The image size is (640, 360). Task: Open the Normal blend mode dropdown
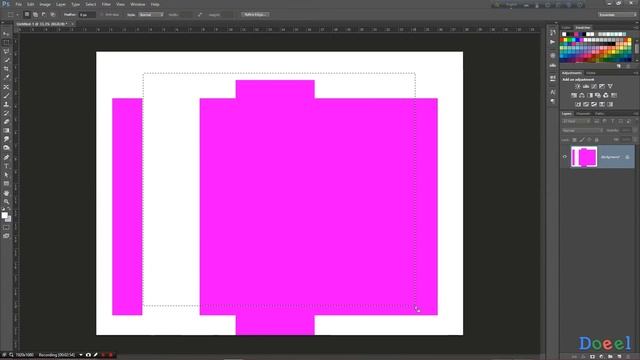[582, 131]
